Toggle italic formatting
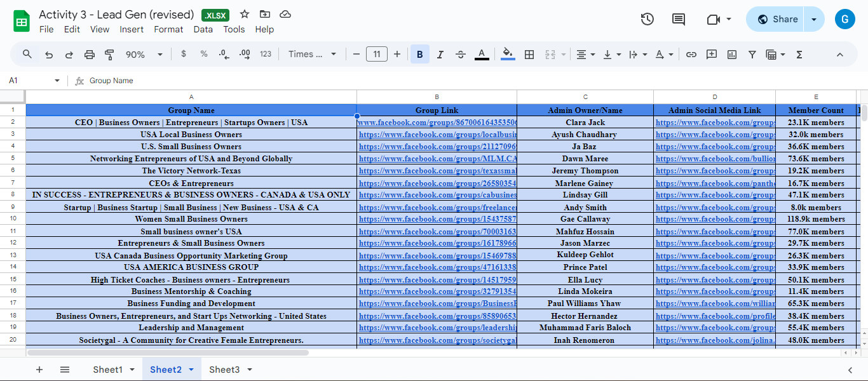 tap(440, 55)
